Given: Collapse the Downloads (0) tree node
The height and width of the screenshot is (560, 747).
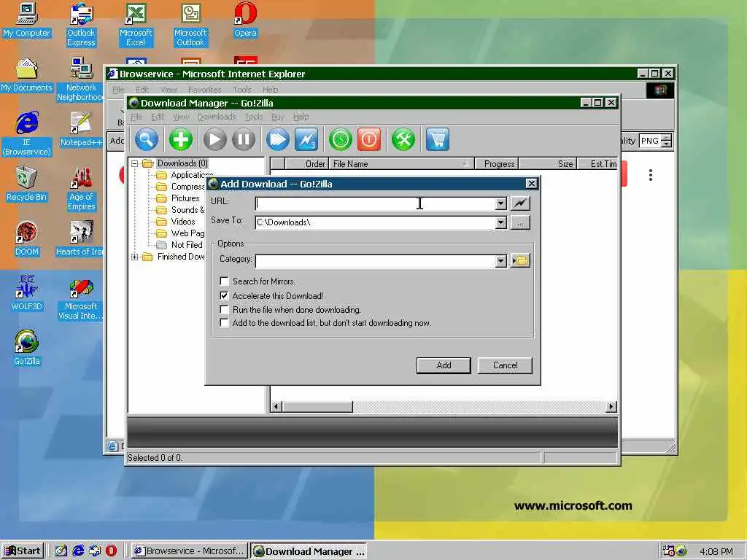Looking at the screenshot, I should click(x=135, y=163).
